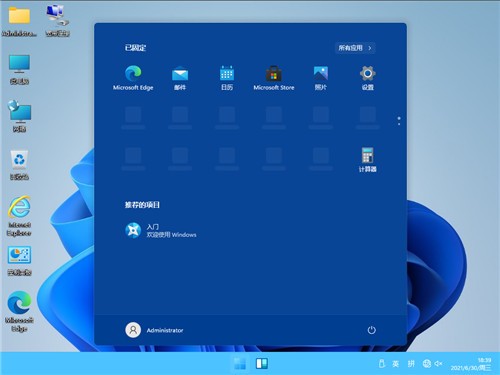500x375 pixels.
Task: Select the 回收站 (Recycle Bin) icon
Action: click(x=19, y=165)
